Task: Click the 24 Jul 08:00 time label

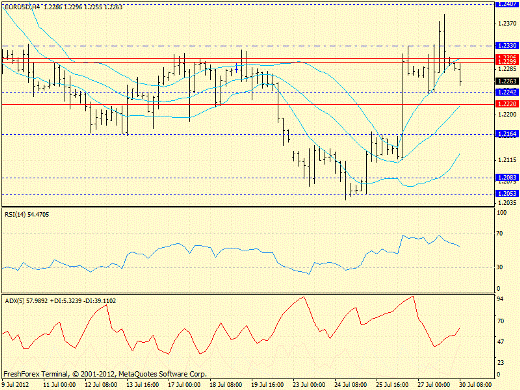Action: click(350, 385)
